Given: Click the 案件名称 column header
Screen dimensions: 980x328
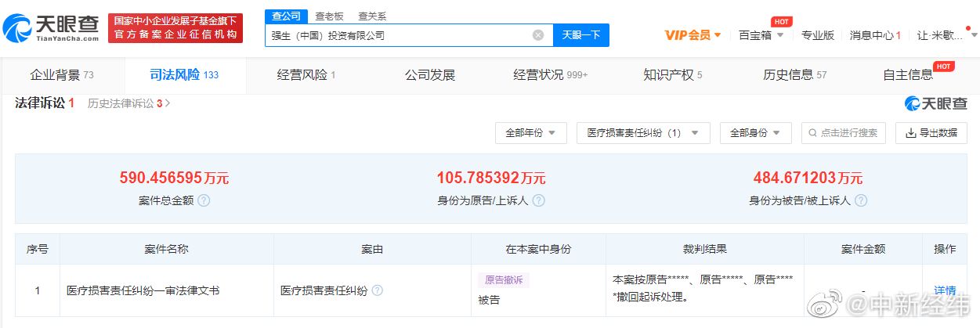Looking at the screenshot, I should (x=166, y=249).
